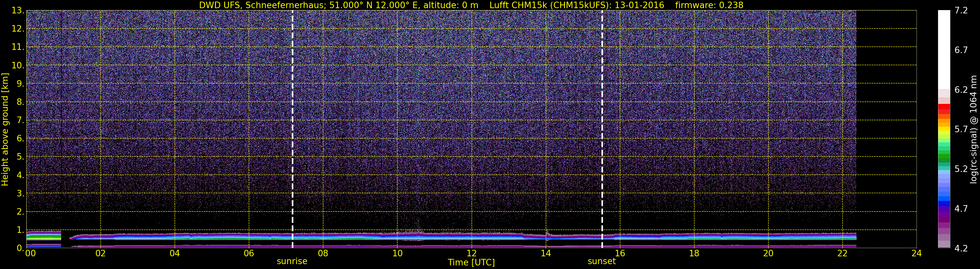Click the time axis tick label '20'
Viewport: 980px width, 269px height.
[768, 253]
